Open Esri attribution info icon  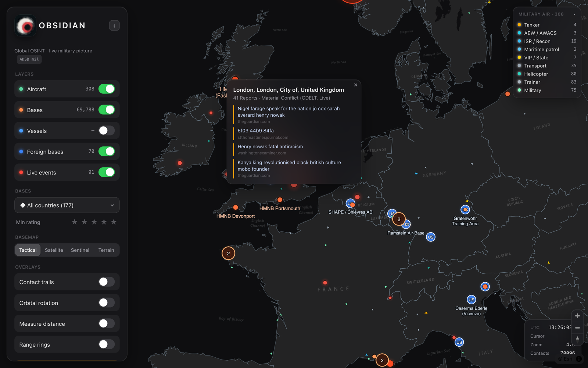pos(579,359)
